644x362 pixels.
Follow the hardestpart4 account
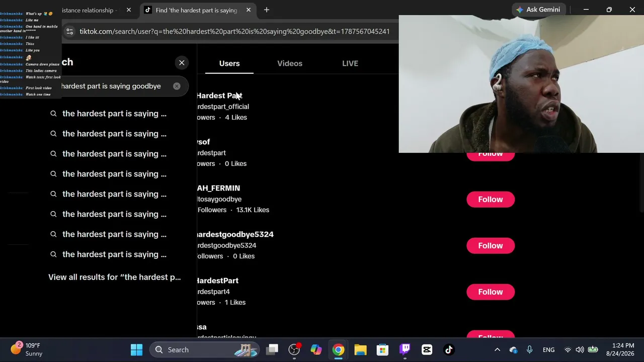pyautogui.click(x=491, y=292)
